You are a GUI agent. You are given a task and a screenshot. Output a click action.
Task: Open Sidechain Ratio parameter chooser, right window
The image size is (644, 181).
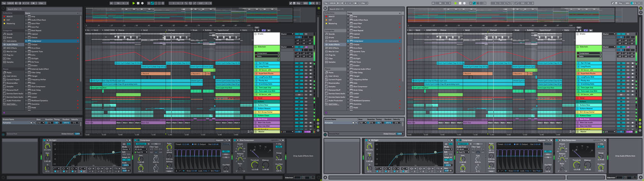click(589, 56)
